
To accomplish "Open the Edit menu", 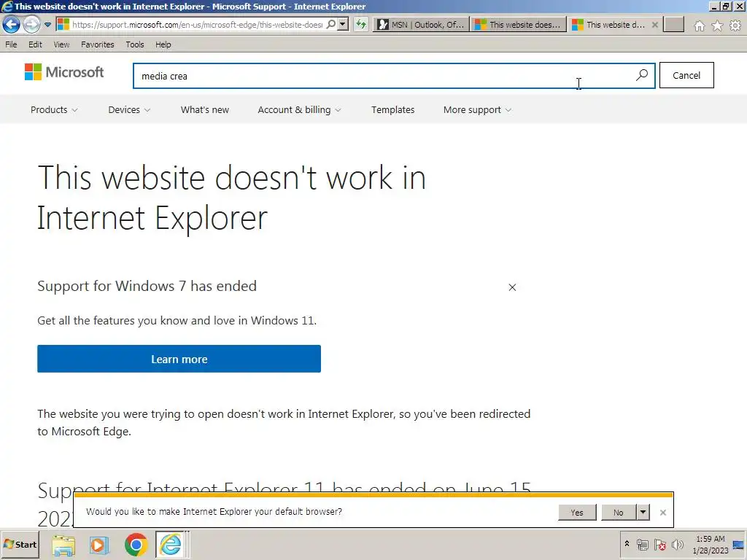I will [35, 44].
